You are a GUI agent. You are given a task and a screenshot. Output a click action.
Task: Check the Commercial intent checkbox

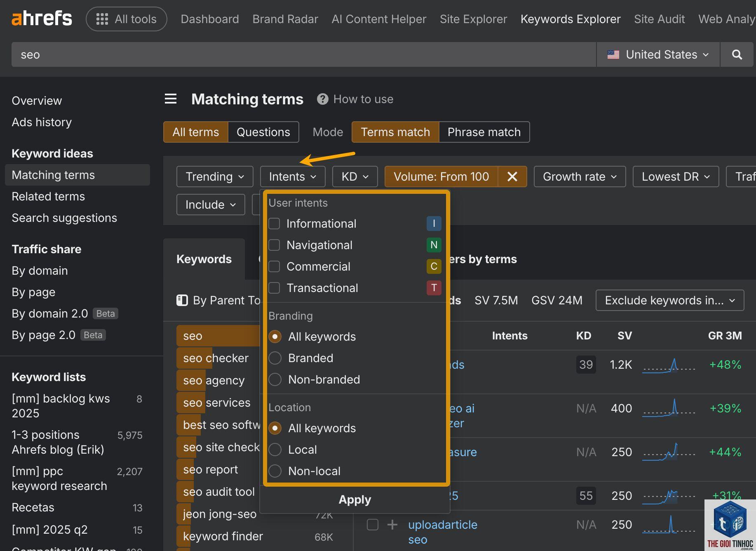coord(274,266)
